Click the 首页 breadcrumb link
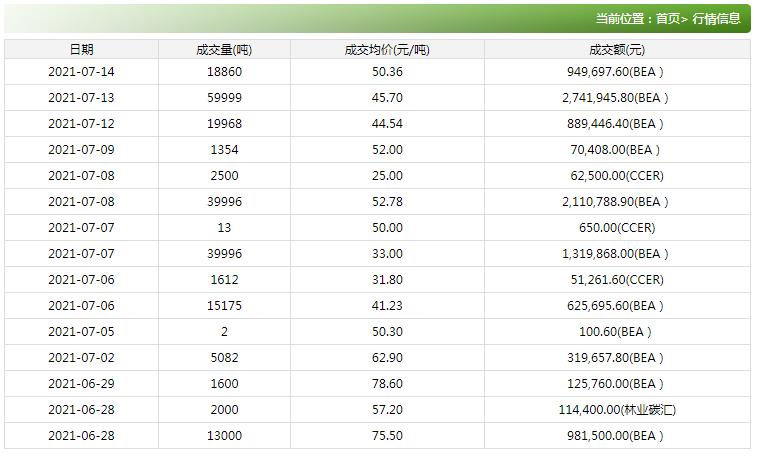Viewport: 762px width, 459px height. (x=668, y=18)
